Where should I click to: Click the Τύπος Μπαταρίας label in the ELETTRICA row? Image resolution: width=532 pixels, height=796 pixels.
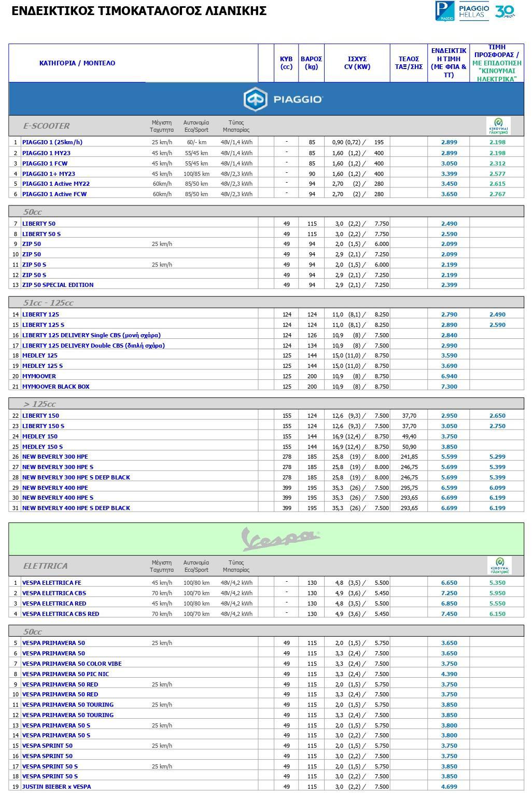click(236, 566)
